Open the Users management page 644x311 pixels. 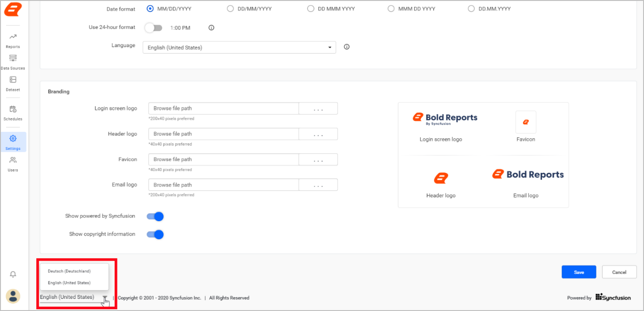click(13, 163)
